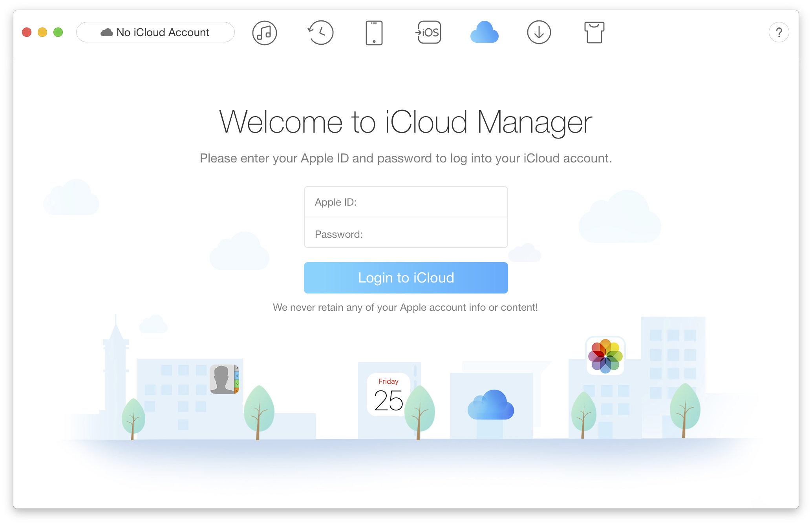
Task: Open the skin T-shirt icon
Action: (x=594, y=33)
